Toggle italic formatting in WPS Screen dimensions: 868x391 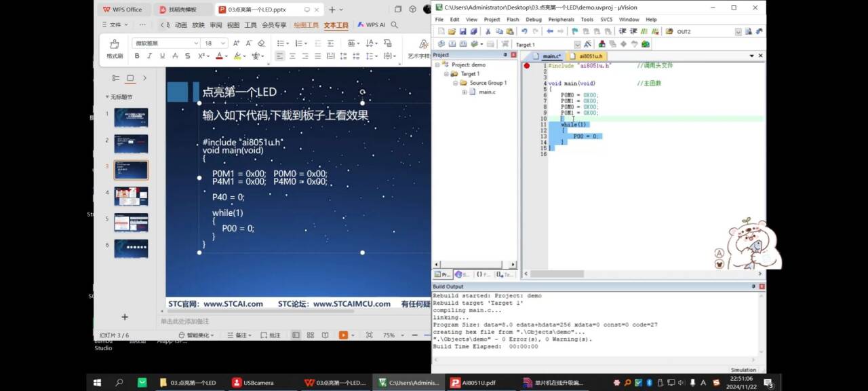point(149,56)
